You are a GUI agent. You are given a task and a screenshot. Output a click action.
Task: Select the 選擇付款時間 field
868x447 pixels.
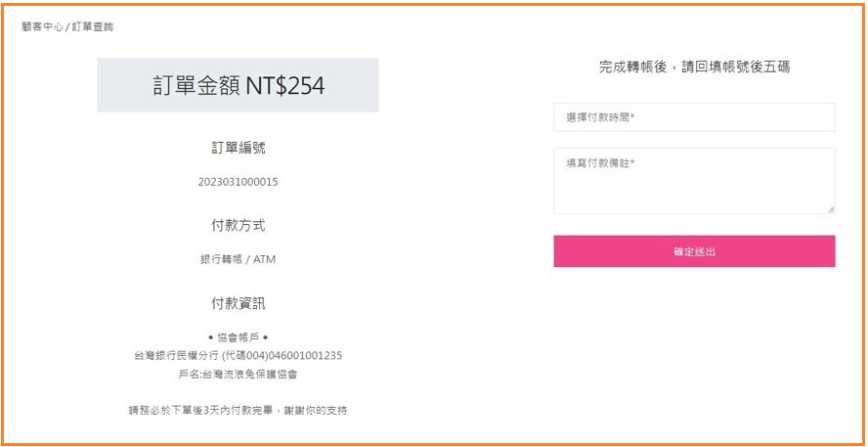(x=694, y=117)
